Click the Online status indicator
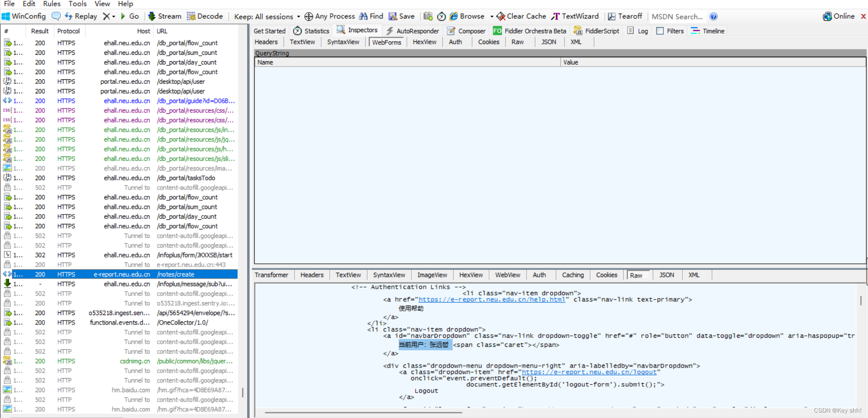 839,16
